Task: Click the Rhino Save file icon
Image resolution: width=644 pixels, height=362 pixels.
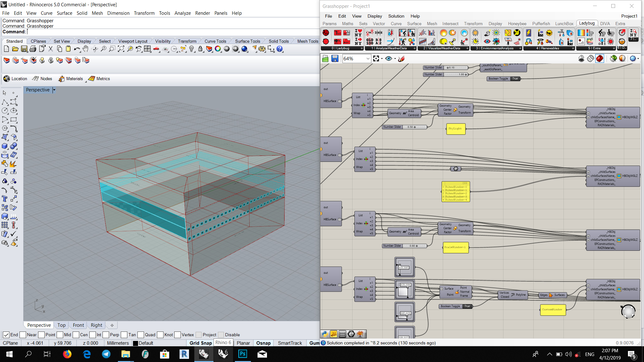Action: coord(24,49)
